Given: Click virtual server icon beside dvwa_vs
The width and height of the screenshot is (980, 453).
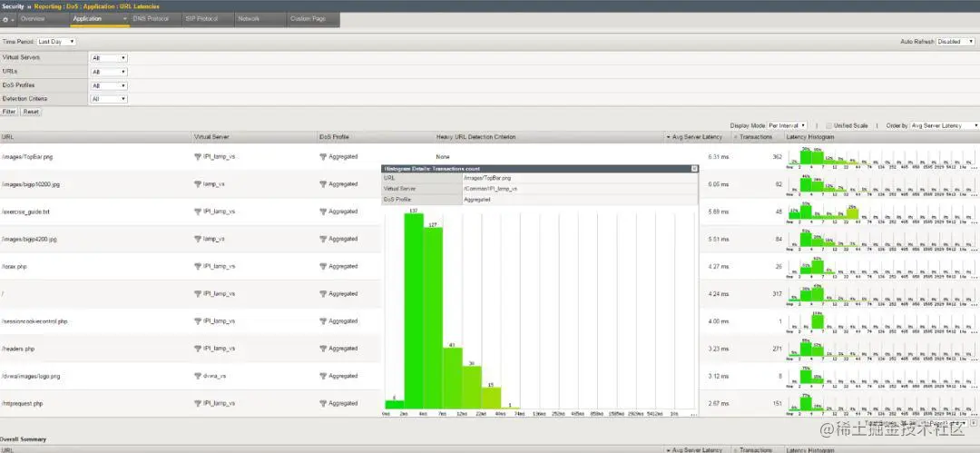Looking at the screenshot, I should pos(198,376).
